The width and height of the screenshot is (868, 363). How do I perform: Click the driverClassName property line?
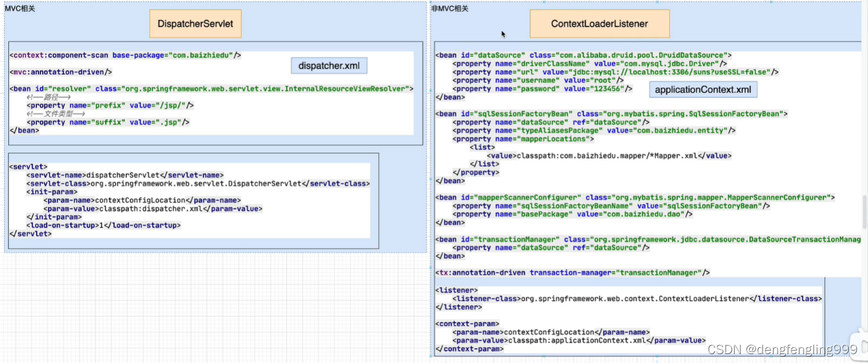point(590,64)
